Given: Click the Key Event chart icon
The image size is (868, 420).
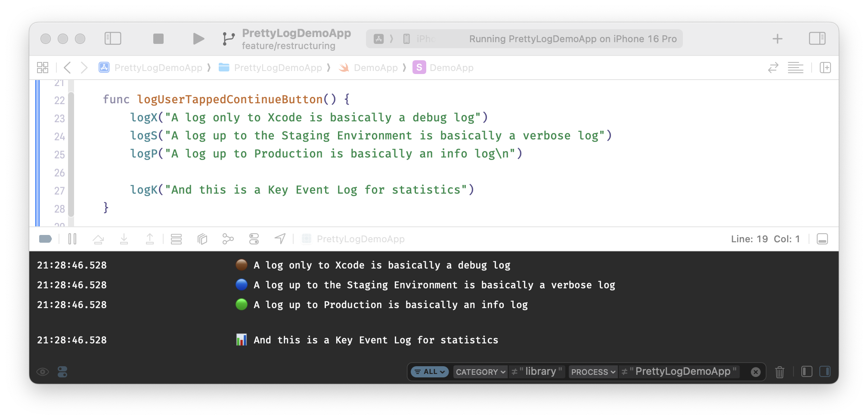Looking at the screenshot, I should [x=242, y=340].
